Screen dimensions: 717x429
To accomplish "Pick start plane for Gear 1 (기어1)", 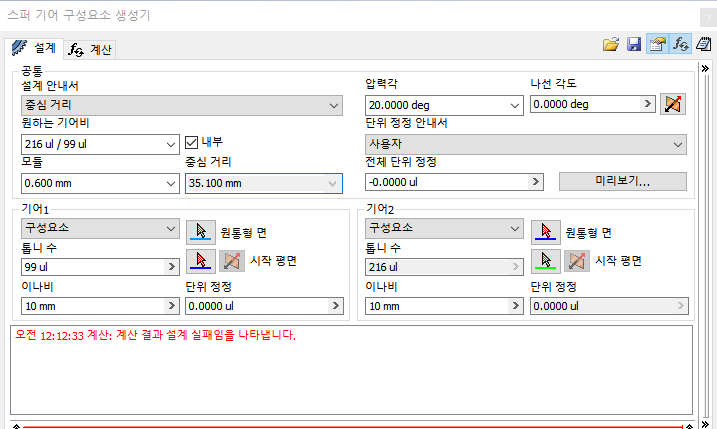I will pyautogui.click(x=201, y=261).
